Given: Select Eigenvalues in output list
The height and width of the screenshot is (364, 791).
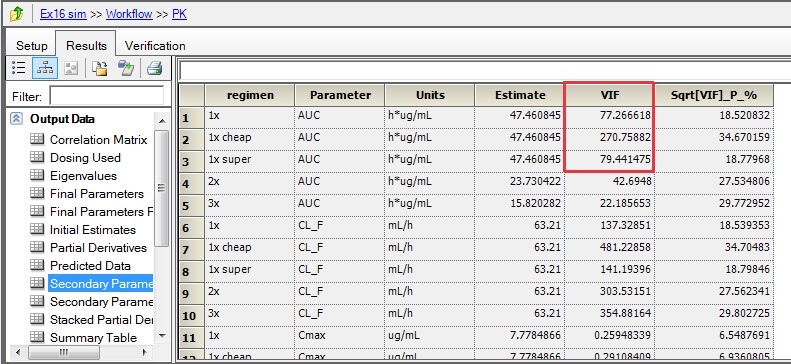Looking at the screenshot, I should pyautogui.click(x=83, y=175).
